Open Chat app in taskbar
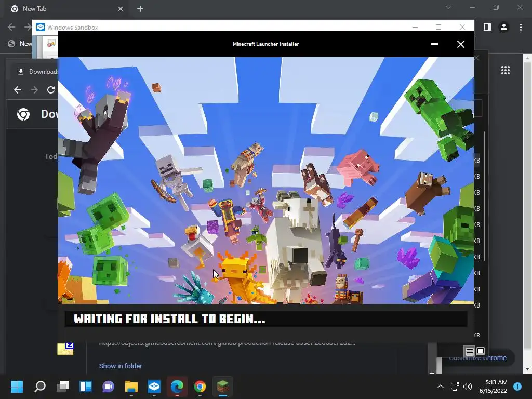532x399 pixels. point(108,386)
